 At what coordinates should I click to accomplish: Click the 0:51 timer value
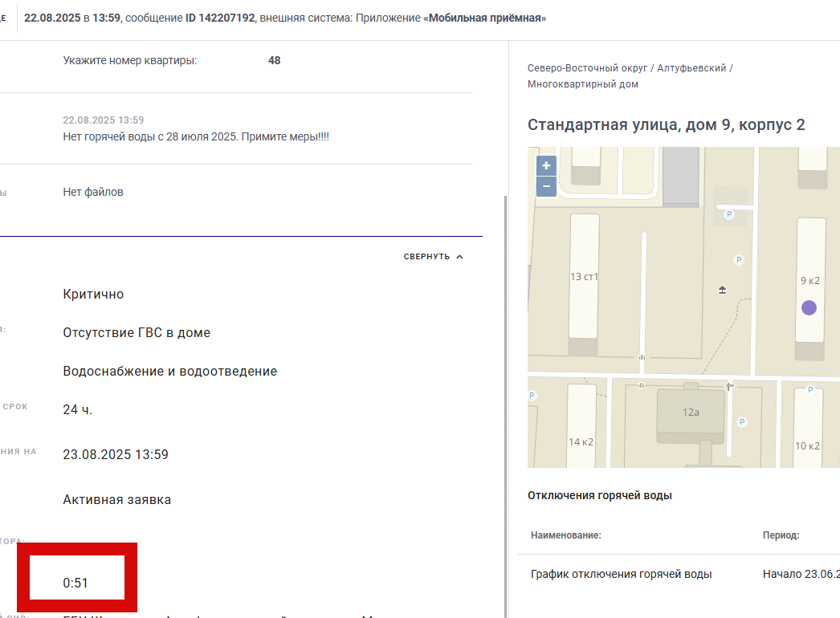pos(75,583)
